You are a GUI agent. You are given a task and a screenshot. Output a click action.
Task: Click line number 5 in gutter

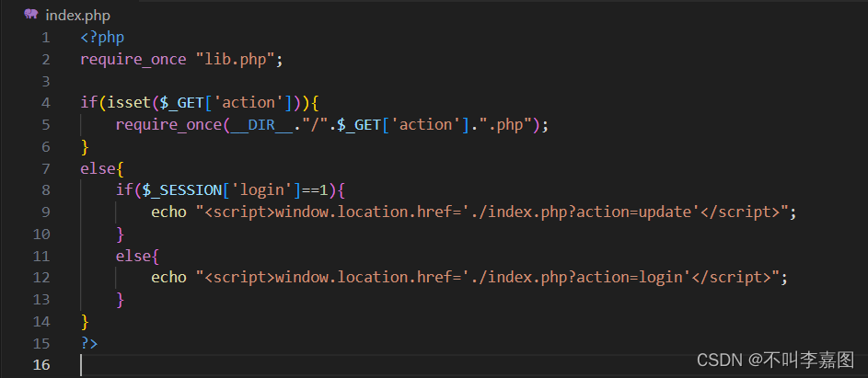(x=45, y=125)
